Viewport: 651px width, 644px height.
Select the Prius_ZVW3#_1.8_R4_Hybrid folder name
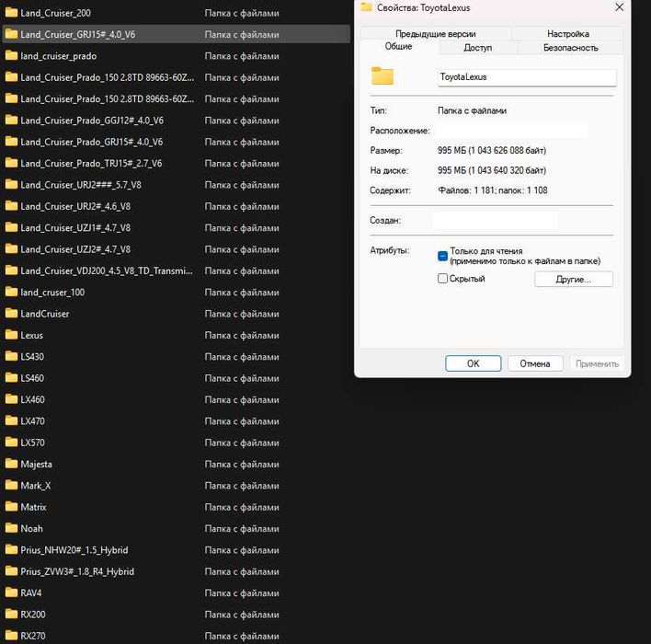[77, 571]
